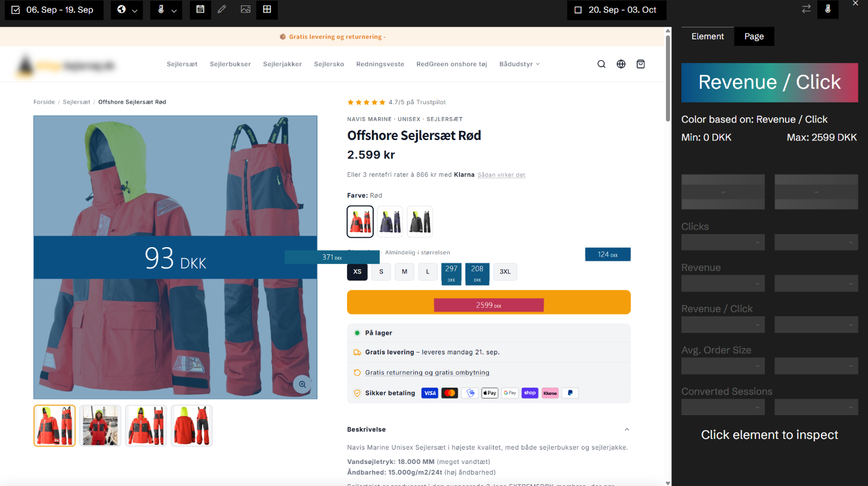The width and height of the screenshot is (868, 486).
Task: Go to Forside breadcrumb
Action: click(44, 102)
